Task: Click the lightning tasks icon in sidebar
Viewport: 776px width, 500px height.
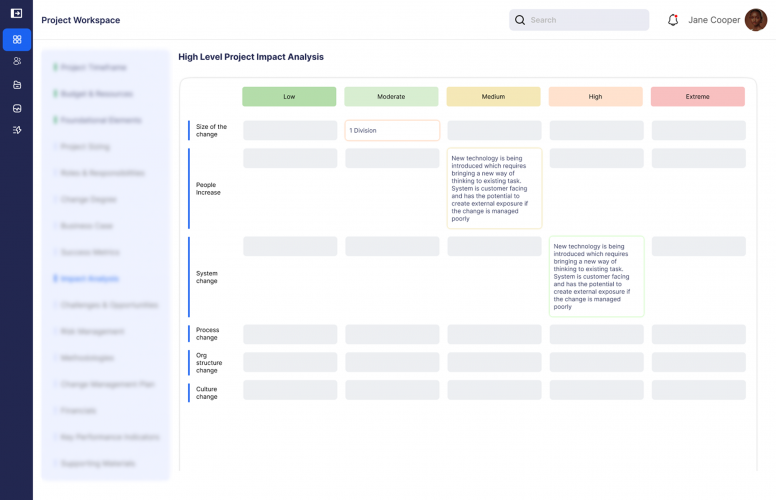Action: (x=17, y=130)
